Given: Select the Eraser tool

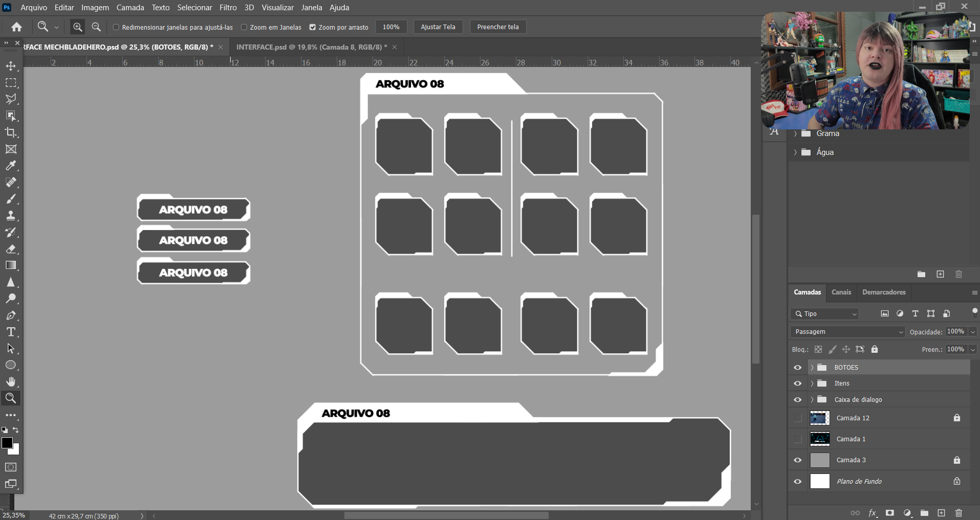Looking at the screenshot, I should pyautogui.click(x=11, y=249).
